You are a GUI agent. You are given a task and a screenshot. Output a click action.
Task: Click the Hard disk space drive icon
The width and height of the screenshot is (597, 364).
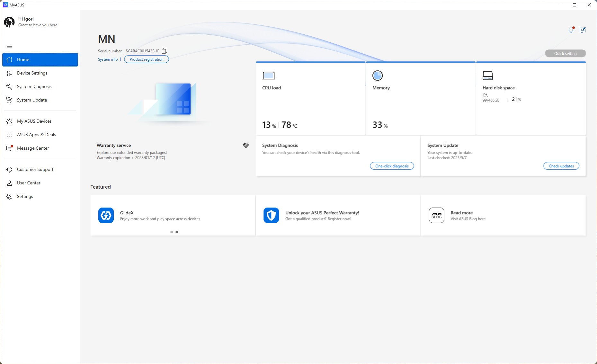tap(488, 75)
